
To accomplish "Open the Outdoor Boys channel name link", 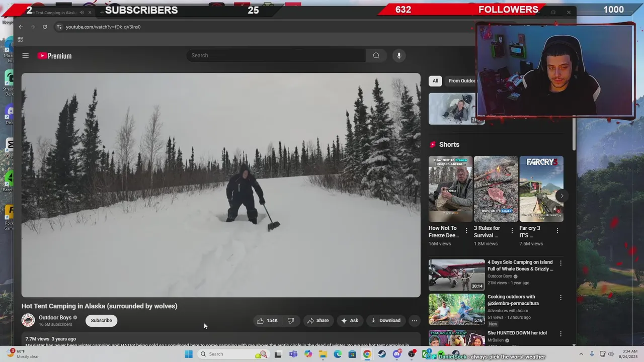I will (x=55, y=318).
